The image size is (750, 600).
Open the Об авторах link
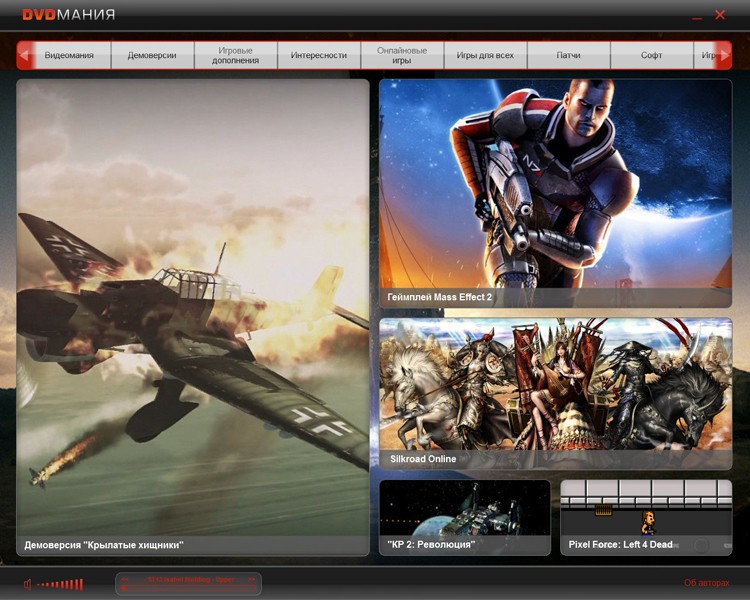(706, 583)
